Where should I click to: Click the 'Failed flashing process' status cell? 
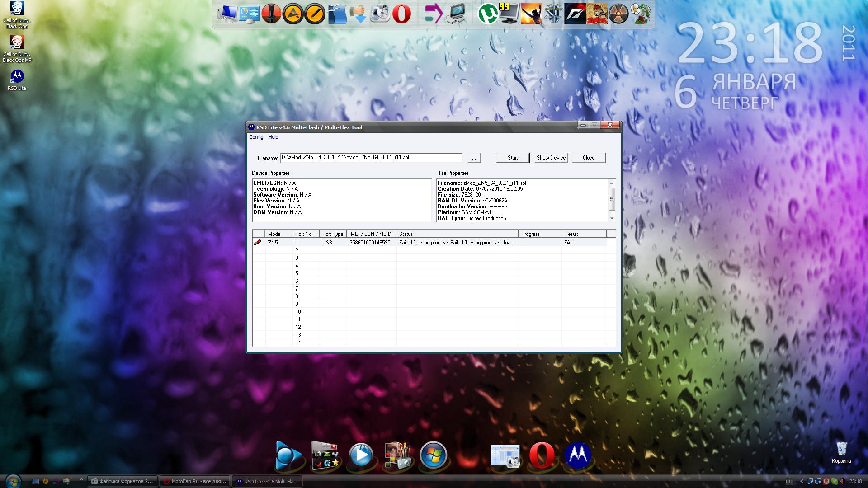click(x=457, y=243)
